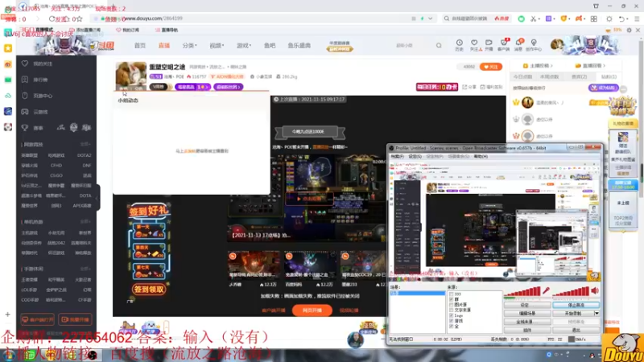This screenshot has height=362, width=644.
Task: Click the 签到领取 sign-in reward button
Action: (x=149, y=290)
